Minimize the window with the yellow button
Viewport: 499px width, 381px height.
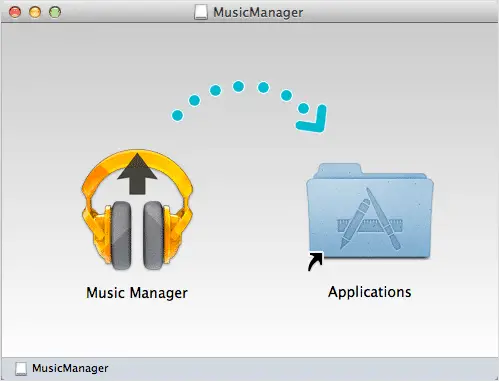[35, 12]
